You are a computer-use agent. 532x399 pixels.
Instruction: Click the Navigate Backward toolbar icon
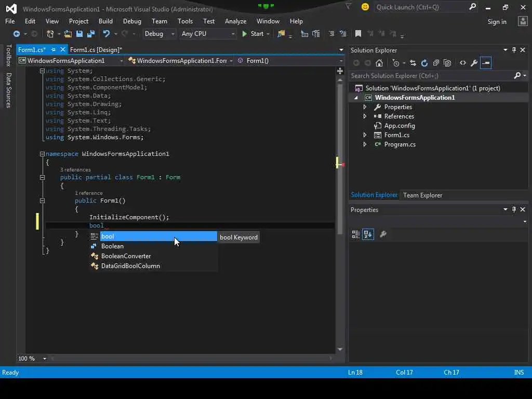click(x=16, y=34)
